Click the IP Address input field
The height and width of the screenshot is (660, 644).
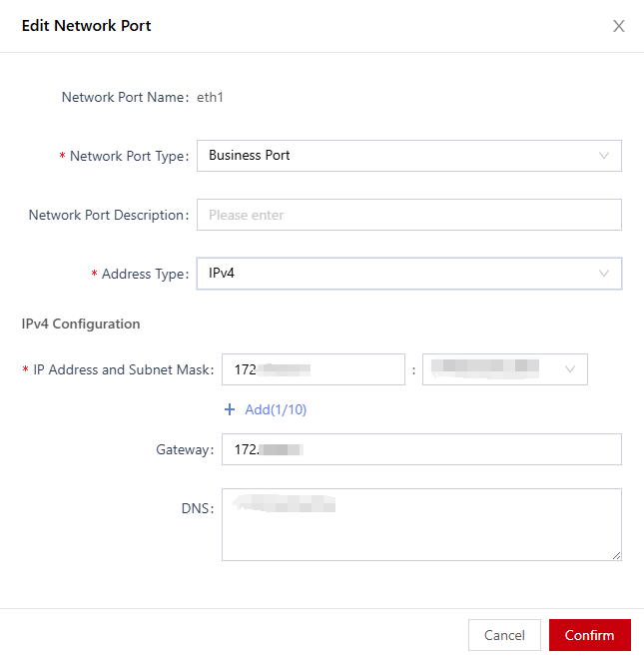[x=314, y=369]
